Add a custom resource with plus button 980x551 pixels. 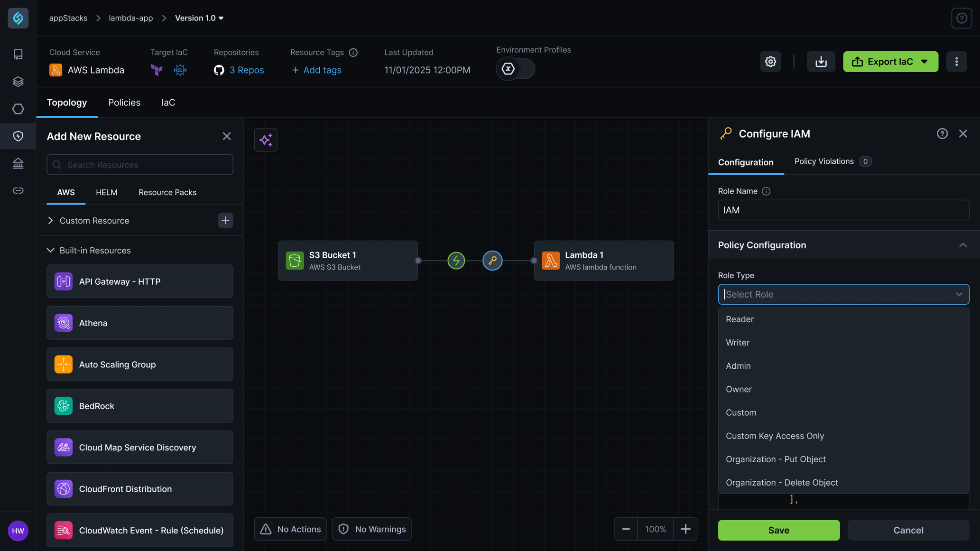point(225,220)
